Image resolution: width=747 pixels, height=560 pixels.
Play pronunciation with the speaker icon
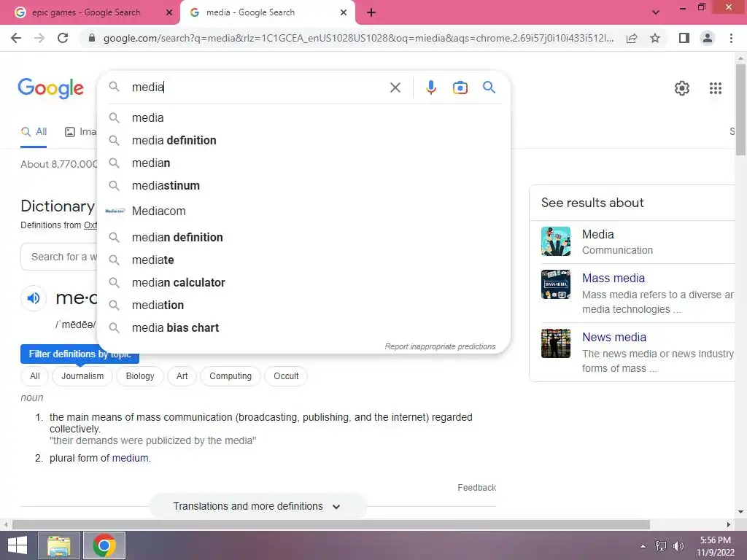click(34, 298)
